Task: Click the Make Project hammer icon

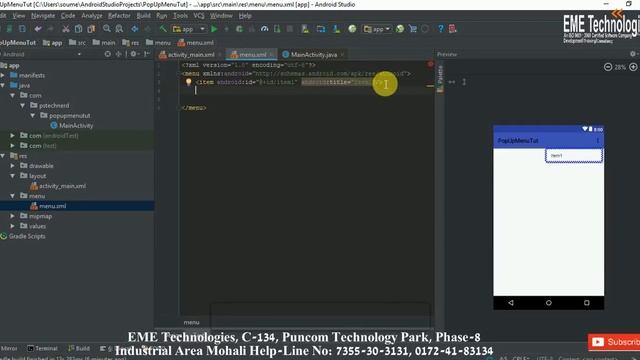Action: [163, 29]
